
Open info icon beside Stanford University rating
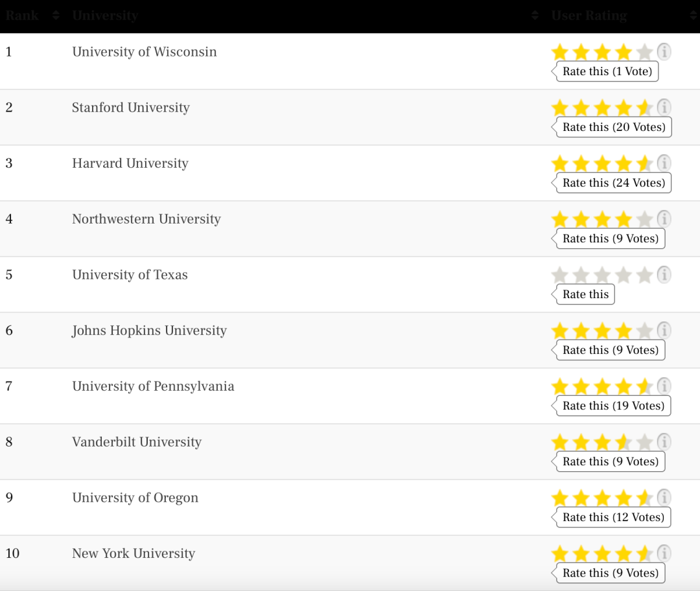(664, 108)
